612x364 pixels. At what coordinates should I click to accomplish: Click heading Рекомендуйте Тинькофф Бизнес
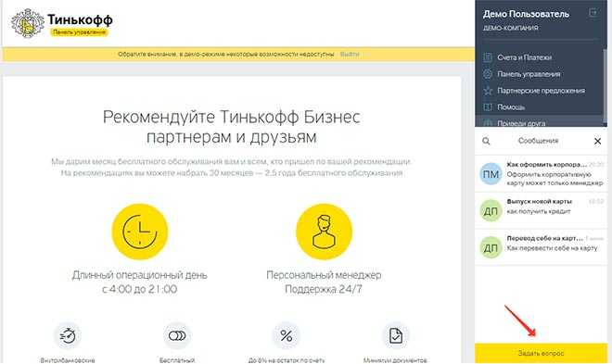tap(232, 117)
